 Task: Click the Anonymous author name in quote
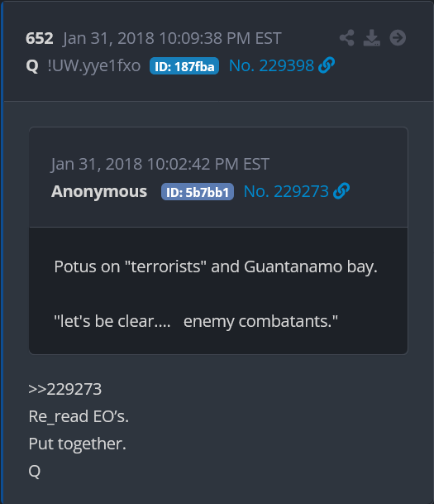99,191
